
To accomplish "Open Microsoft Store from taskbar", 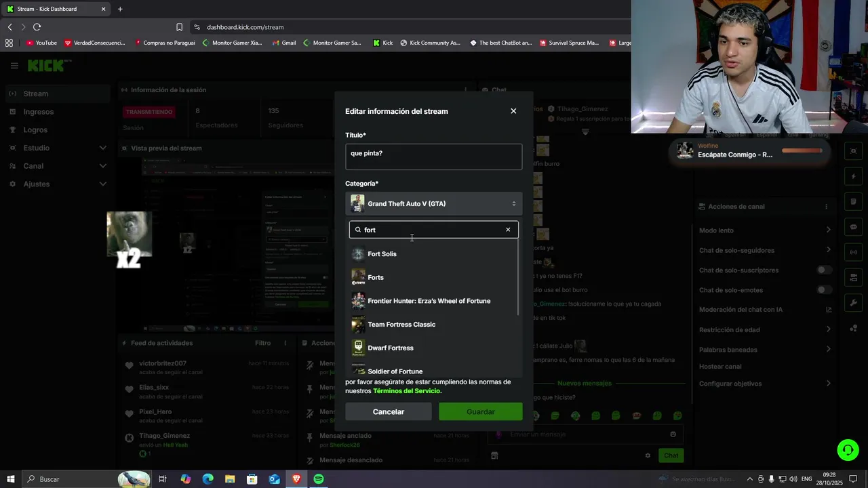I will coord(252,479).
